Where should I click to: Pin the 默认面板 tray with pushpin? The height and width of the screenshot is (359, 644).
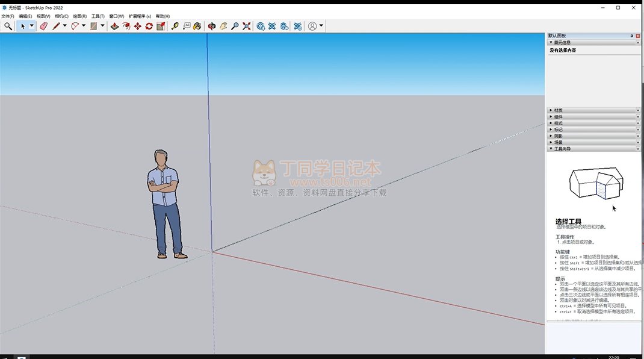(x=631, y=36)
